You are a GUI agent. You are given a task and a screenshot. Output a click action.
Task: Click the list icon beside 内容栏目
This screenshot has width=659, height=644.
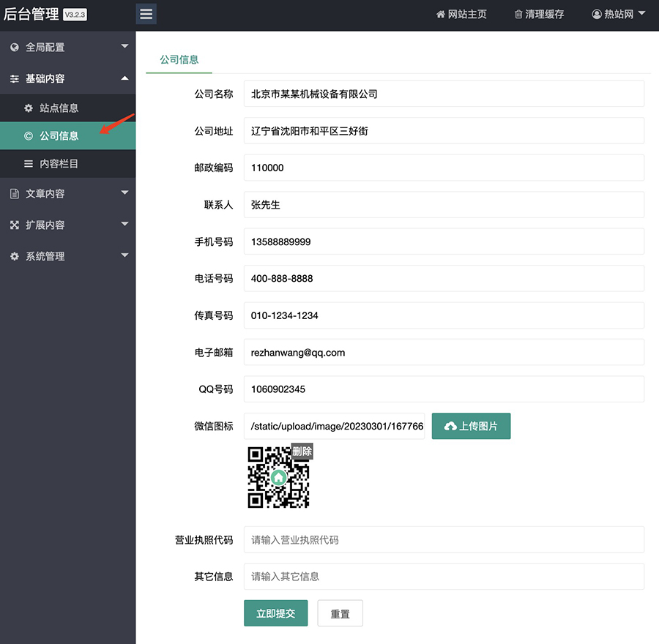click(x=28, y=164)
